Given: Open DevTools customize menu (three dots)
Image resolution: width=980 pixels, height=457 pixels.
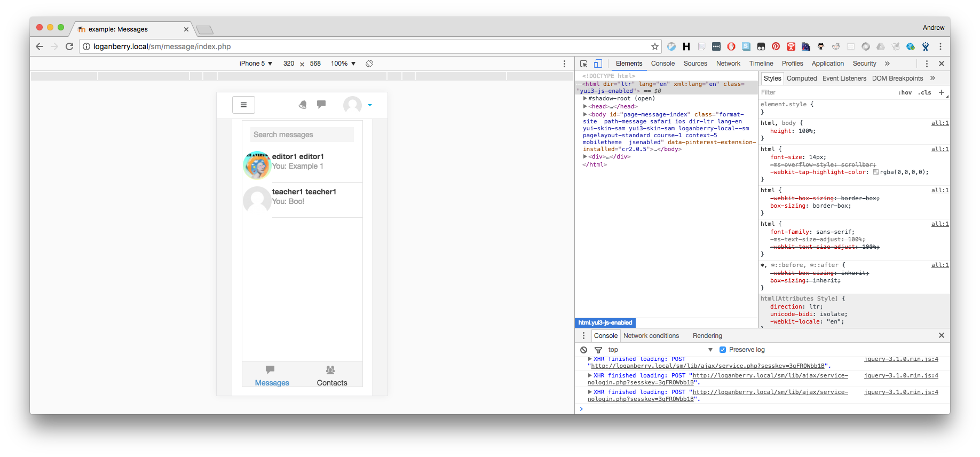Looking at the screenshot, I should tap(927, 64).
